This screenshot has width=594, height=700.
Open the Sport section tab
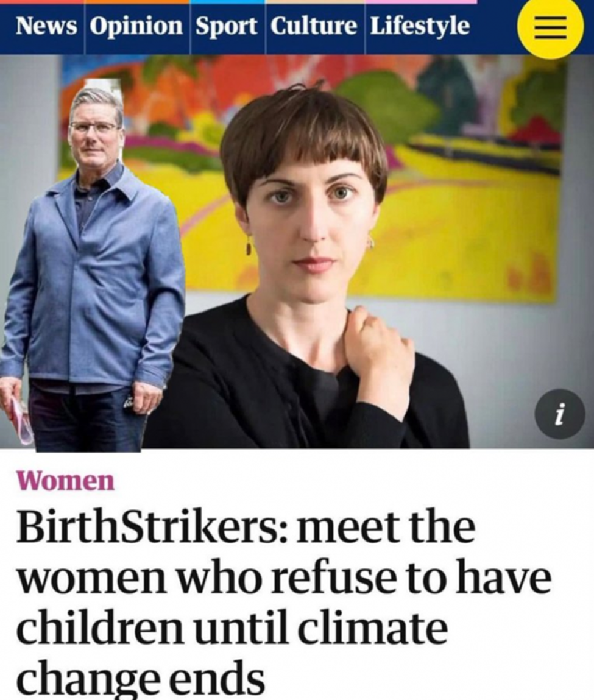(x=227, y=26)
